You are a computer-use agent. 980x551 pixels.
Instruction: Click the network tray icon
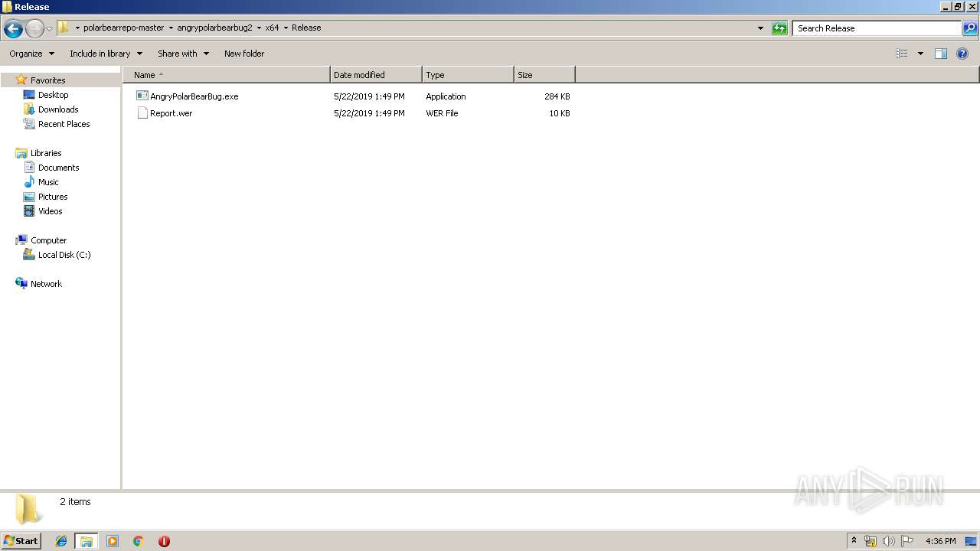click(x=871, y=541)
